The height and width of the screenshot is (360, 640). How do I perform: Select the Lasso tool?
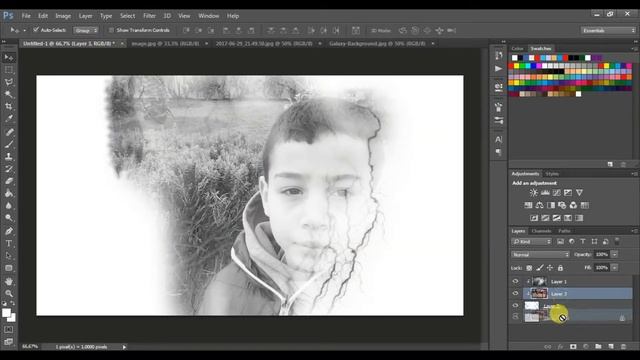point(9,82)
